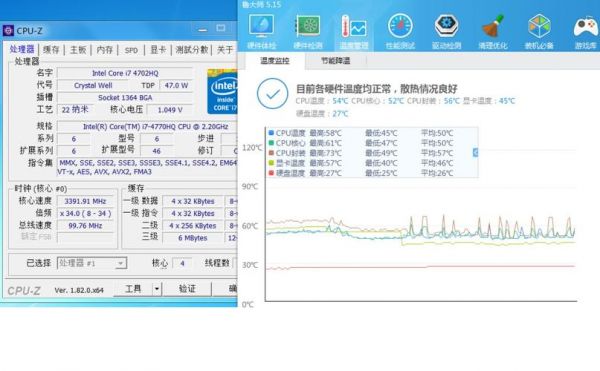This screenshot has height=371, width=600.
Task: Open the 内存 memory tab in CPU-Z
Action: tap(104, 50)
